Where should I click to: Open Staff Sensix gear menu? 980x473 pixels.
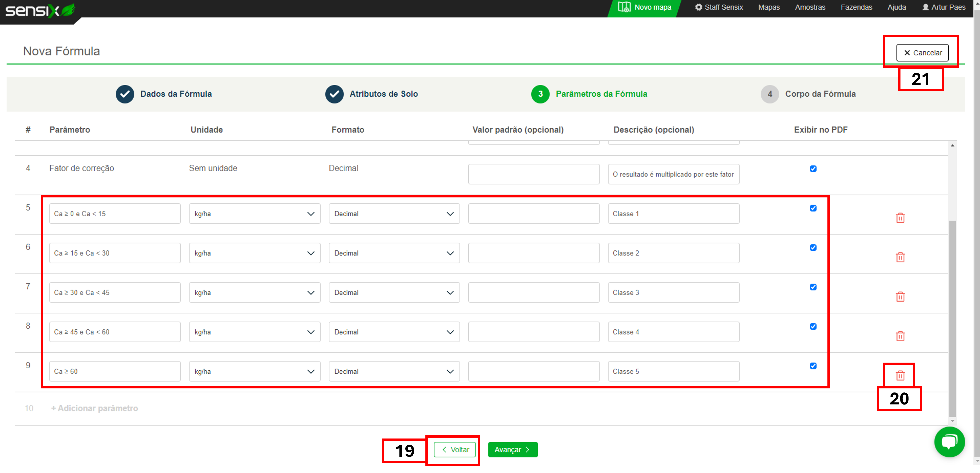click(x=719, y=7)
